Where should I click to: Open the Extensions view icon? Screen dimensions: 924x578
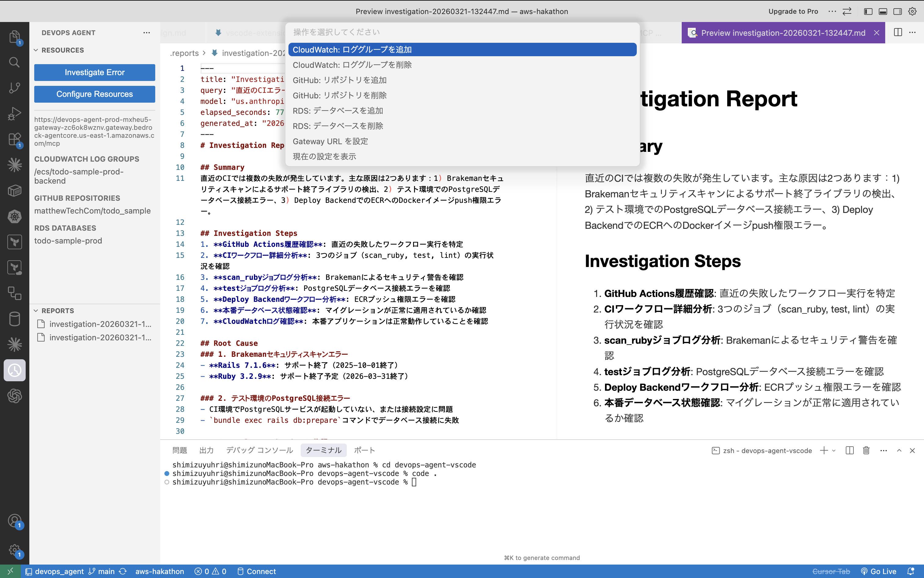click(14, 139)
